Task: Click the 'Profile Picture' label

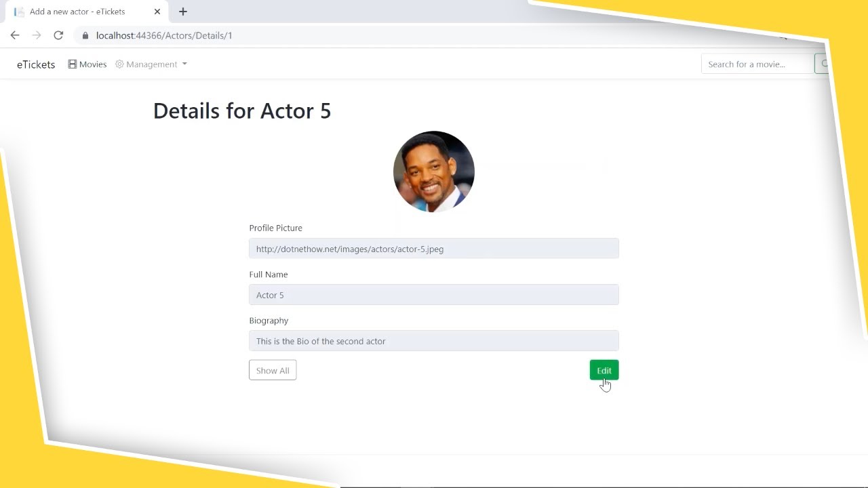Action: 275,228
